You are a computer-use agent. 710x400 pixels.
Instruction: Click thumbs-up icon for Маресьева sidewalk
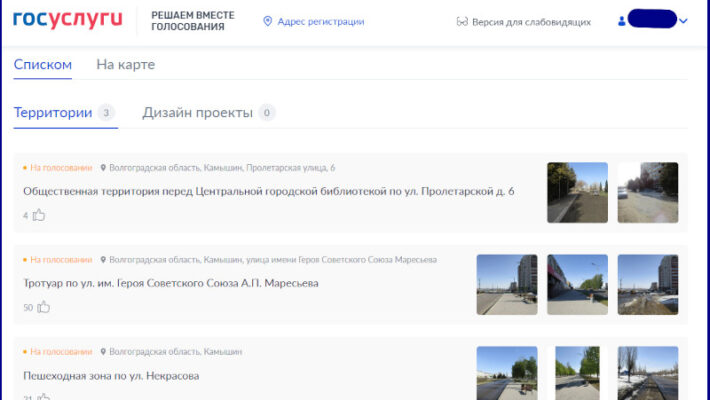(x=44, y=307)
